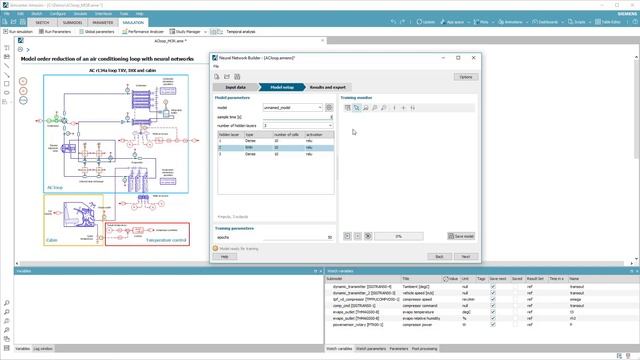Screen dimensions: 640x360
Task: Expand the App space dropdown arrow
Action: pos(468,22)
